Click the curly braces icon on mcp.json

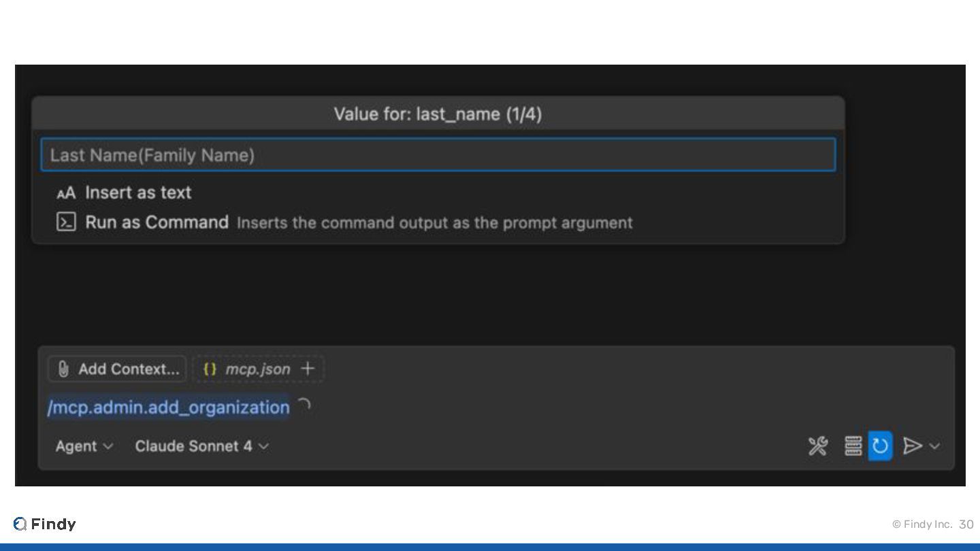pyautogui.click(x=210, y=369)
